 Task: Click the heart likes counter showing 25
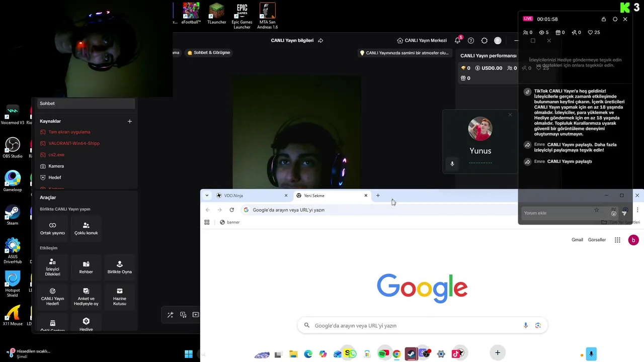594,32
